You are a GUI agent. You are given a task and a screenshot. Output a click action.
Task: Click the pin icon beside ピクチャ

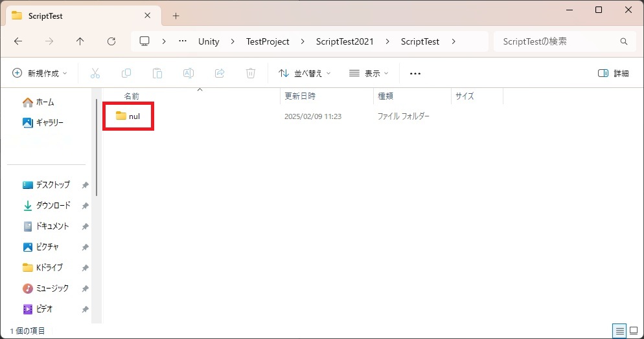tap(85, 247)
